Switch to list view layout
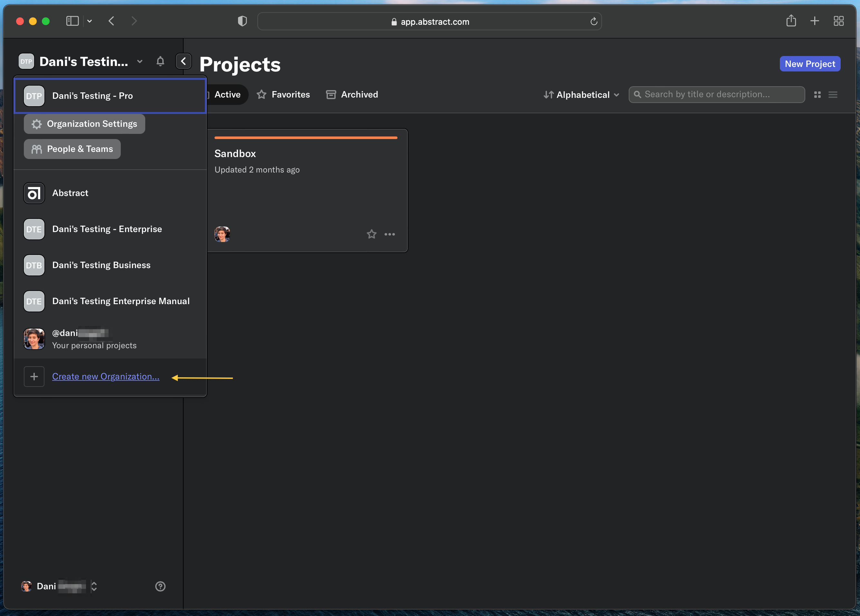Screen dimensions: 860x616 833,95
